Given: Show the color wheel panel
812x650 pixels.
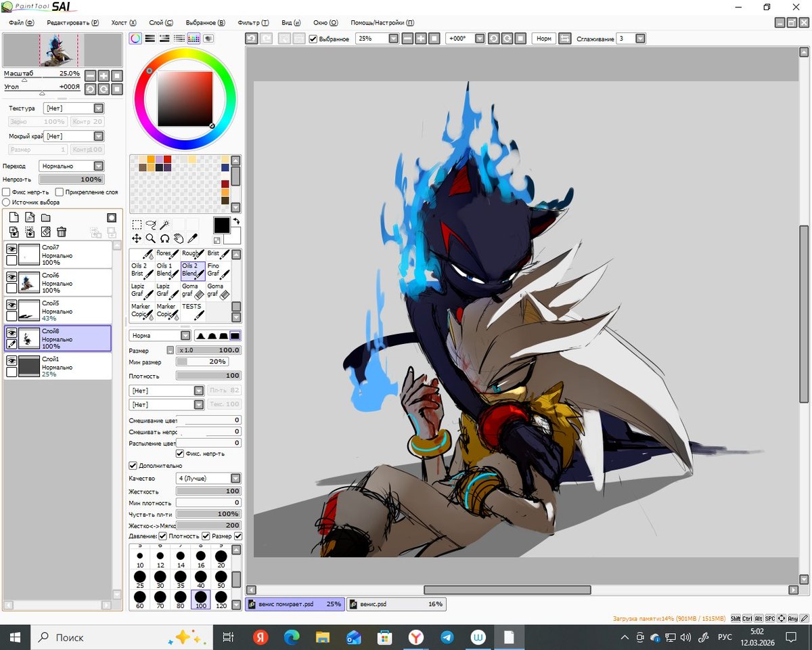Looking at the screenshot, I should click(x=136, y=39).
